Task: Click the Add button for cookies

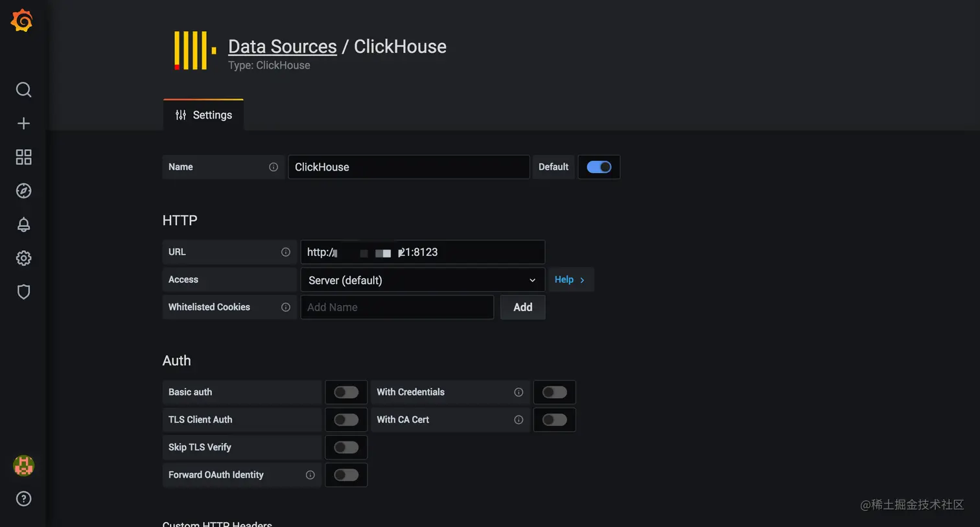Action: coord(522,307)
